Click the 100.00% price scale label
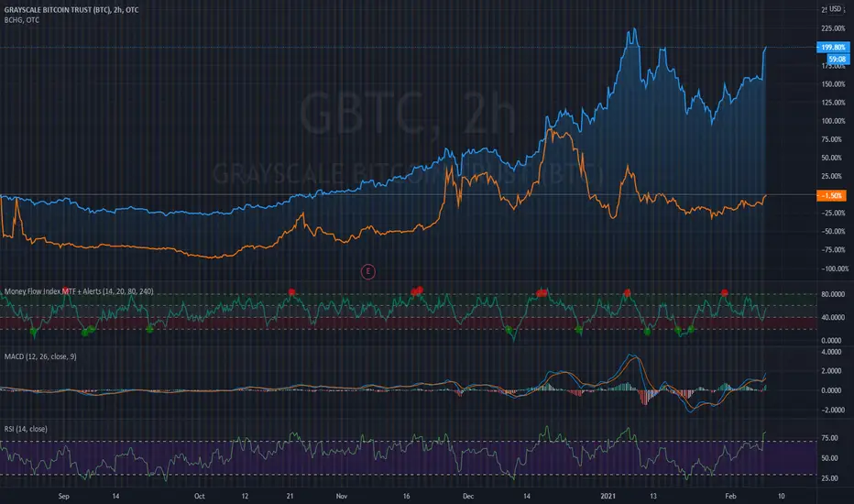 pyautogui.click(x=833, y=121)
